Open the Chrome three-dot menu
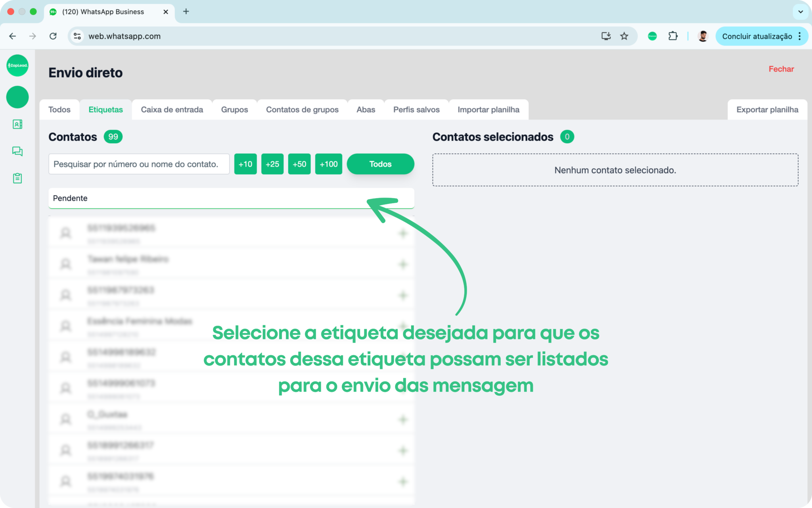The image size is (812, 508). (800, 36)
